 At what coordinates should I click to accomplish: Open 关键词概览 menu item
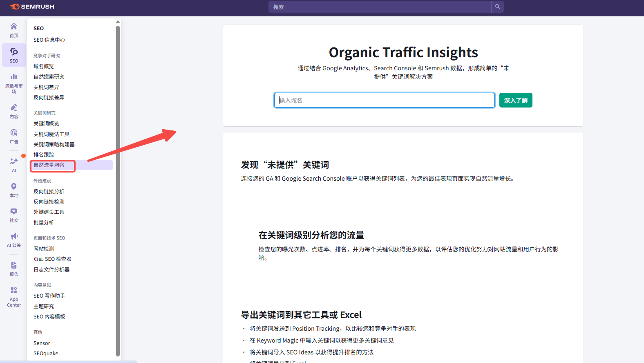[x=46, y=123]
